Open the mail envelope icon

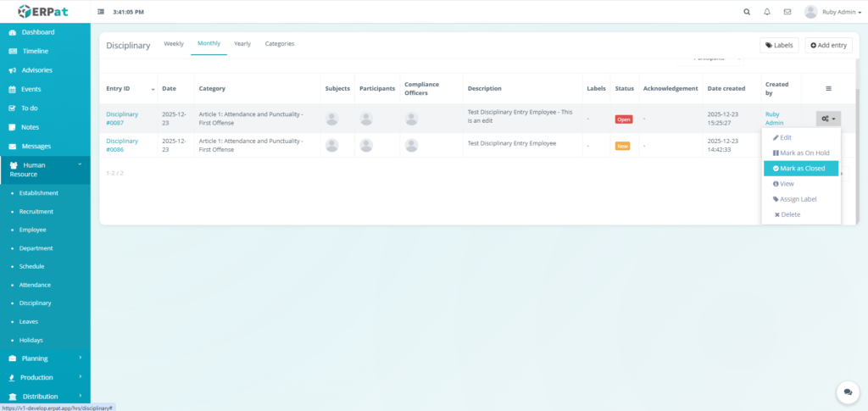coord(787,12)
